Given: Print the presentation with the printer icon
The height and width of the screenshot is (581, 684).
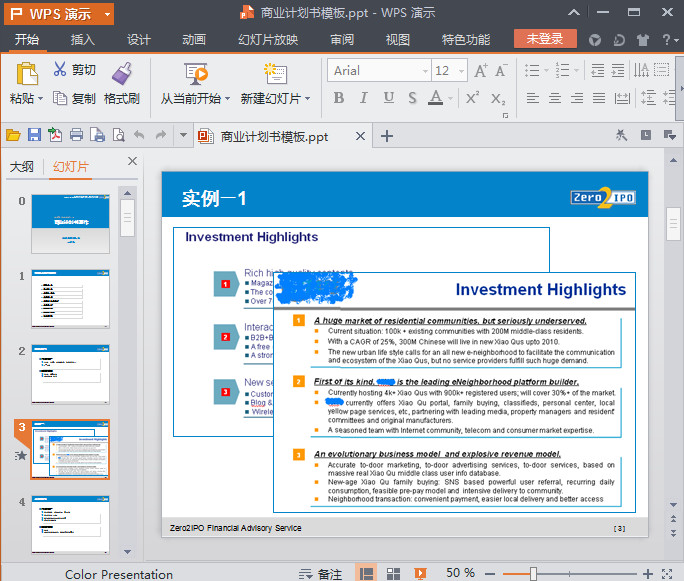Looking at the screenshot, I should 76,135.
